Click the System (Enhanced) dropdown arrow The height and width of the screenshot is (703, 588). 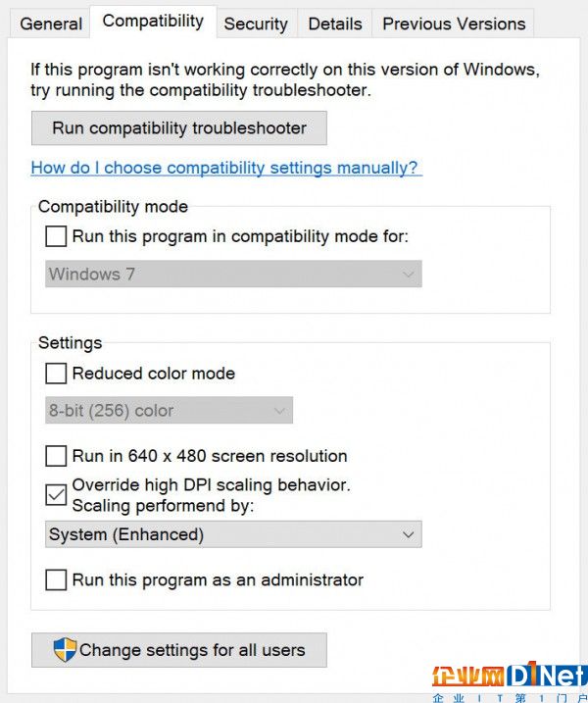coord(408,534)
